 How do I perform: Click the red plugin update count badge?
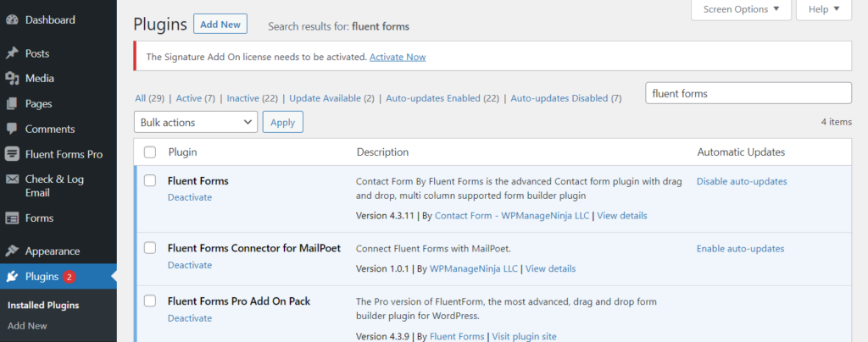point(70,277)
